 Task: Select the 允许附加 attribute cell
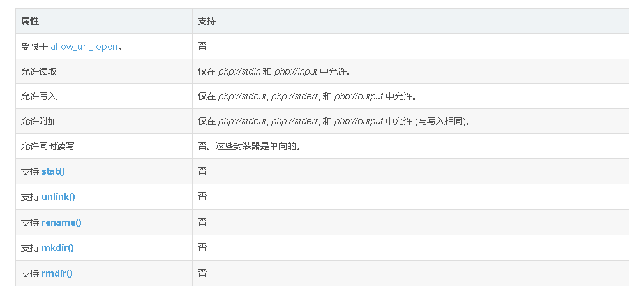pos(39,121)
